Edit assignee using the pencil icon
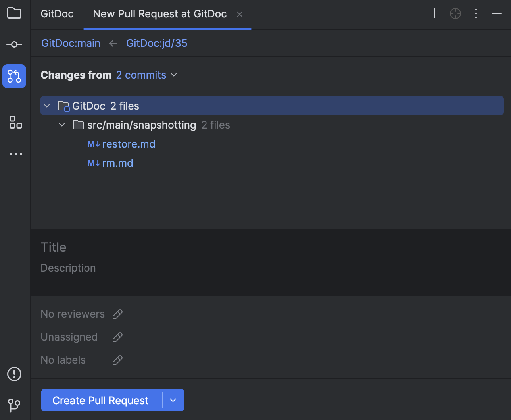The image size is (511, 420). 117,337
